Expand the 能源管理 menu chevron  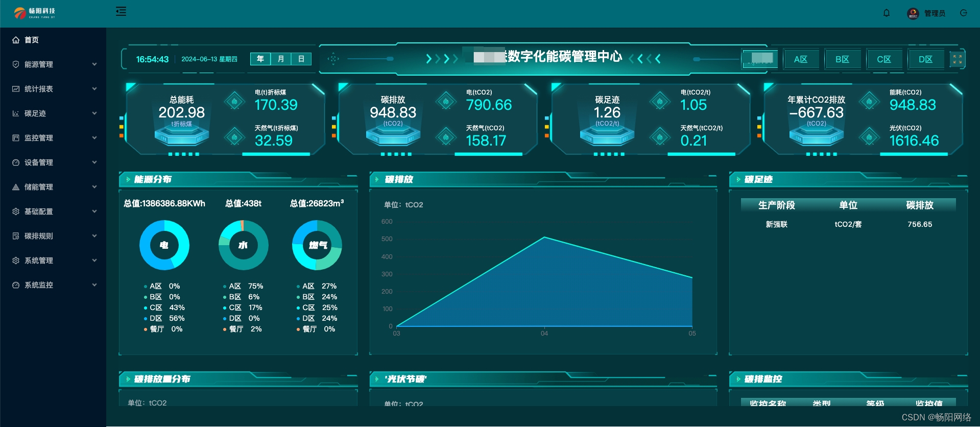[x=94, y=64]
